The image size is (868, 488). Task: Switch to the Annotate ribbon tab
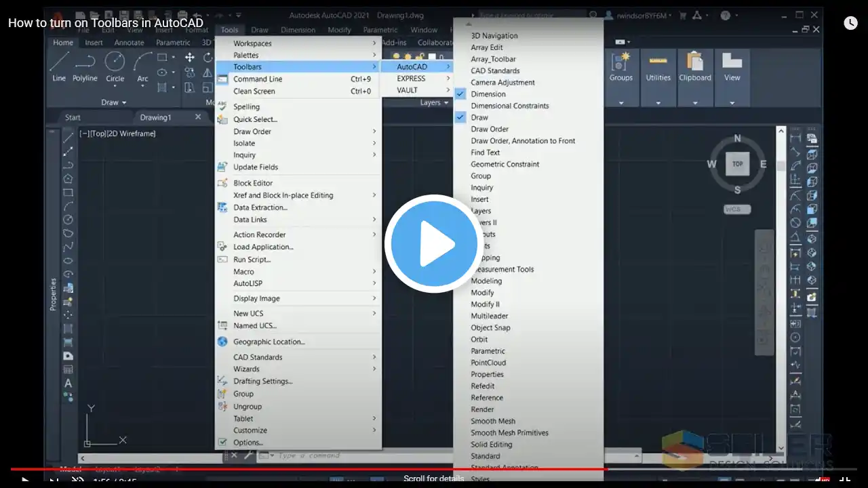[129, 43]
